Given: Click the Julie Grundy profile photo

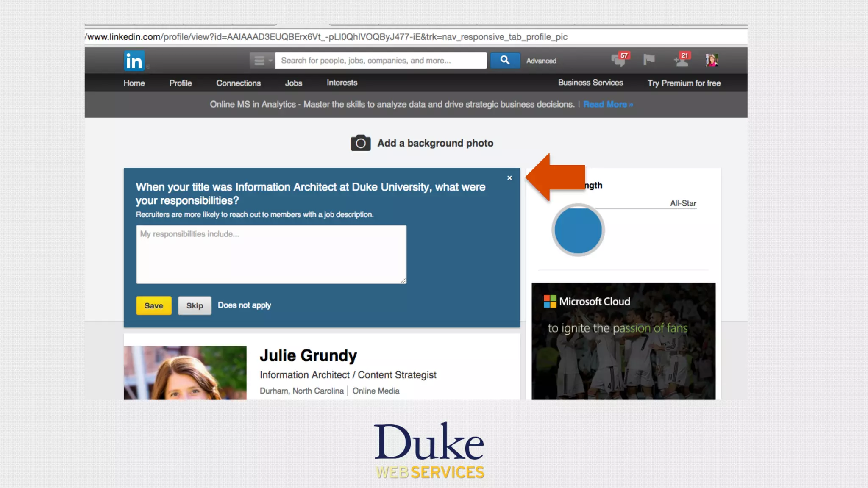Looking at the screenshot, I should coord(185,373).
